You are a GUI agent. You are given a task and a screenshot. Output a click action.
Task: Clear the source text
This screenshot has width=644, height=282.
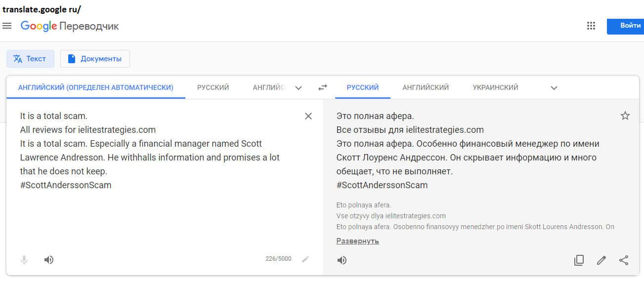click(x=308, y=116)
